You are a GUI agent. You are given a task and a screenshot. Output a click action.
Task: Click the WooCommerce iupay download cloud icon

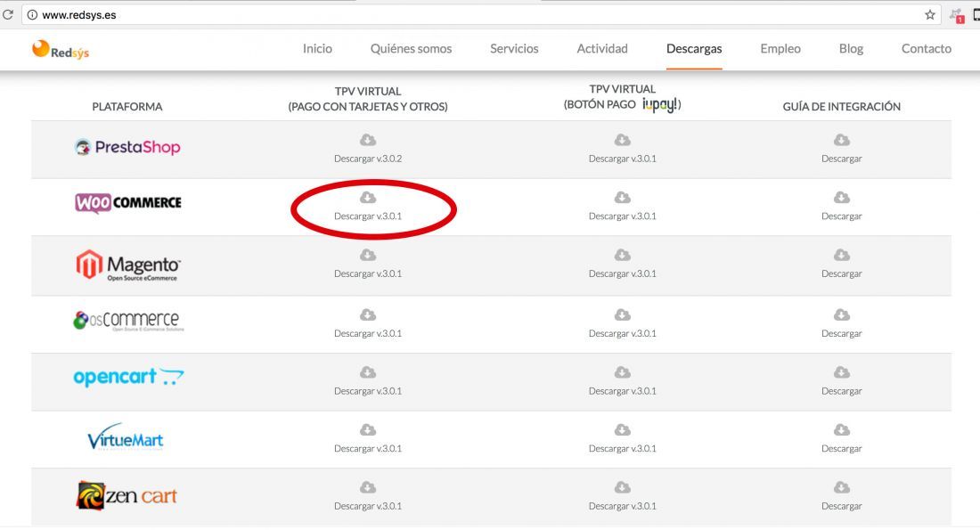point(623,198)
